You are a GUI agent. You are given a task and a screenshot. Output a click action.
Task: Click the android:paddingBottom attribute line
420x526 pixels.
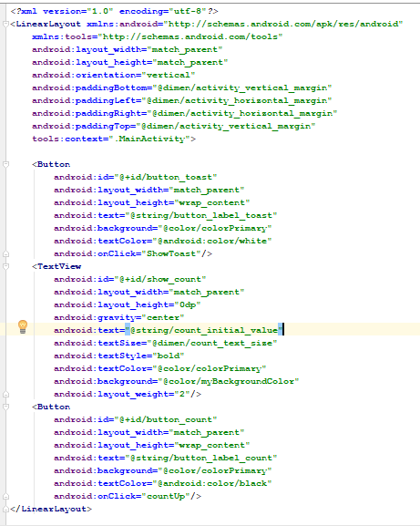tap(181, 88)
